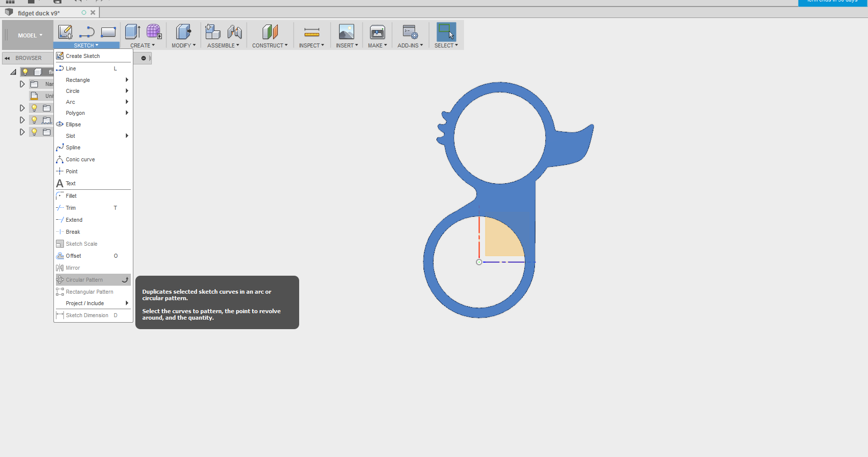Choose Point from the Sketch menu
Image resolution: width=868 pixels, height=457 pixels.
(93, 171)
